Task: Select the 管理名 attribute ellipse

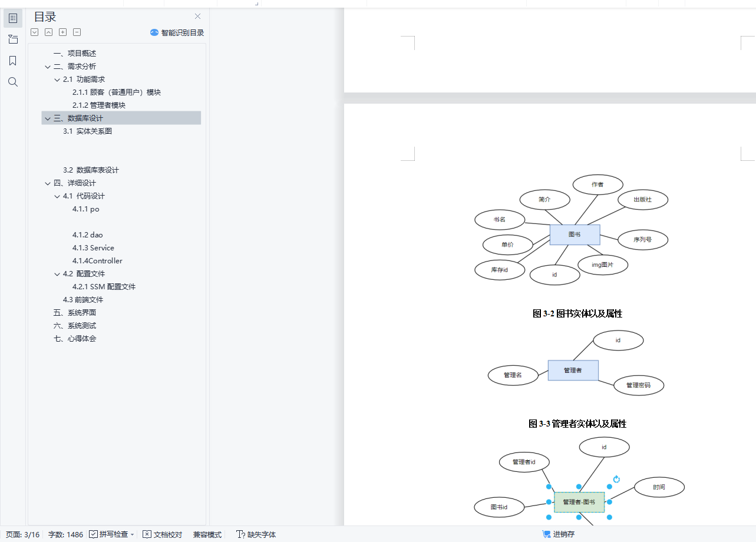Action: [513, 375]
